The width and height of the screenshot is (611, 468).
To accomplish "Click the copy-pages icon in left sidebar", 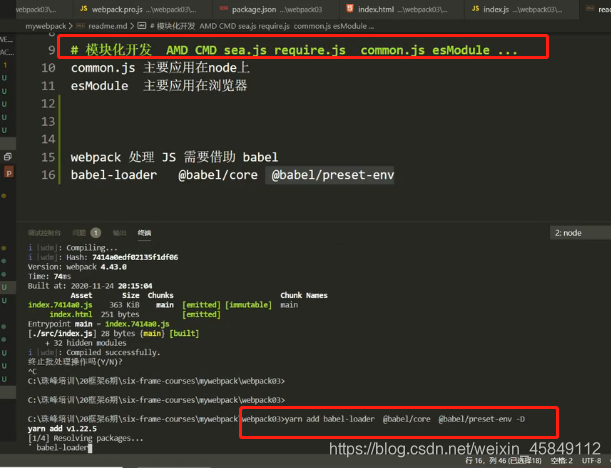I will tap(8, 157).
